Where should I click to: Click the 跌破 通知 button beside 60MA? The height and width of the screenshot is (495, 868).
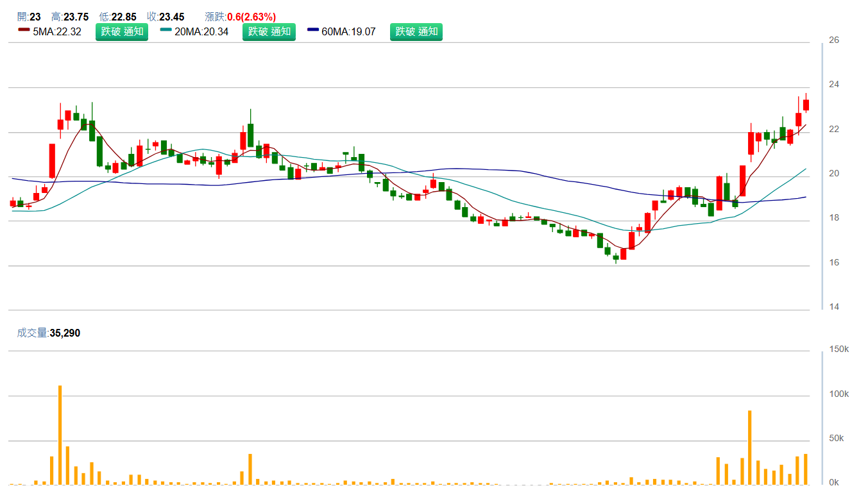pyautogui.click(x=416, y=32)
